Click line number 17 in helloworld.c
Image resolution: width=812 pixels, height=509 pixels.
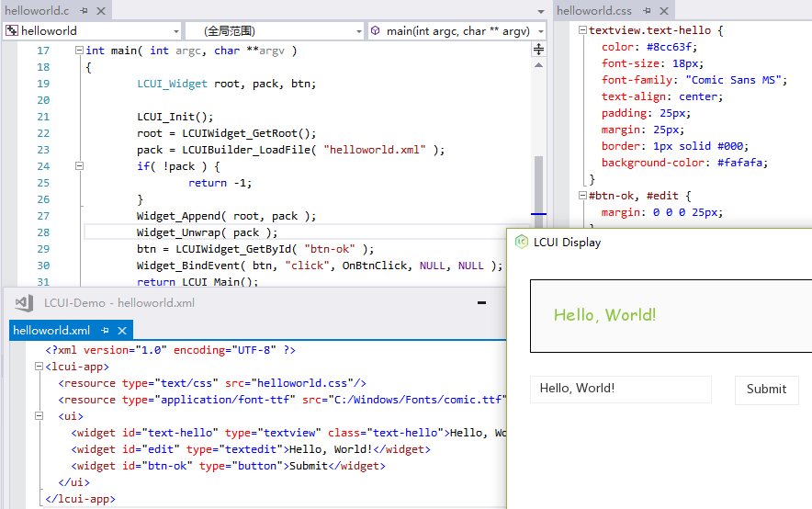[43, 51]
